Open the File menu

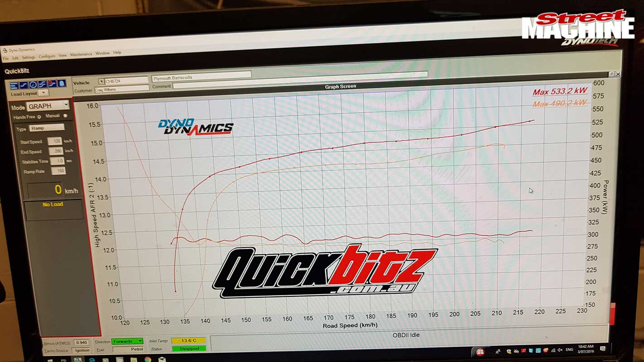coord(6,58)
